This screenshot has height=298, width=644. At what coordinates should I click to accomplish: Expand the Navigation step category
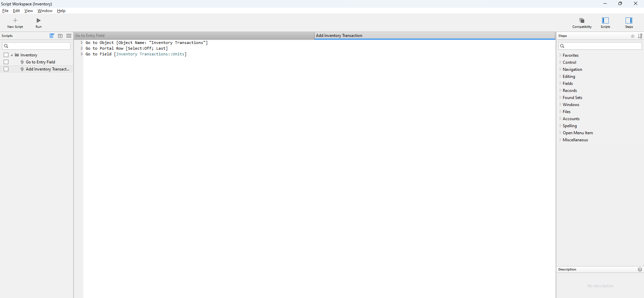560,69
